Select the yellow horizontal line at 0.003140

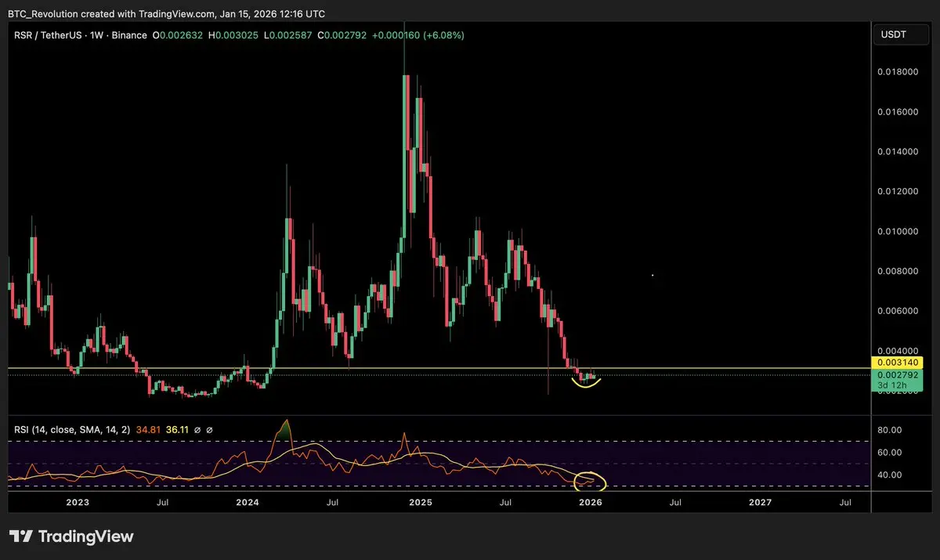point(439,368)
